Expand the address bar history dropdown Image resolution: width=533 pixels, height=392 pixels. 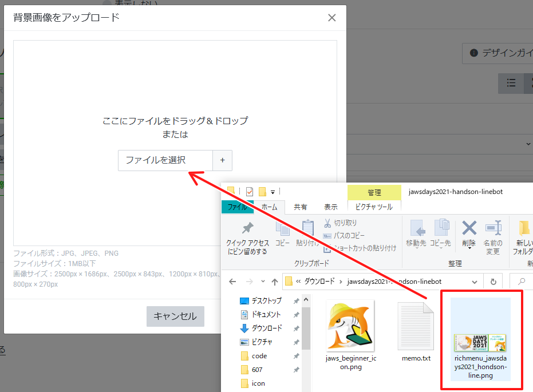pyautogui.click(x=475, y=282)
